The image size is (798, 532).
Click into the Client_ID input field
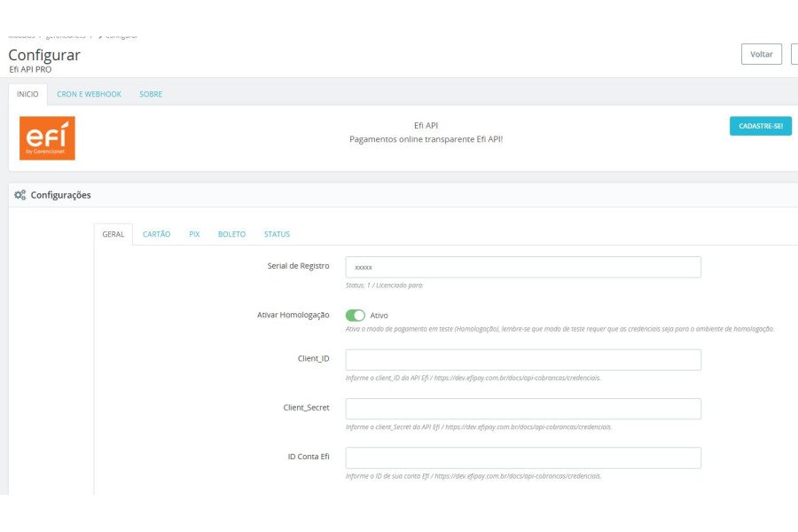pyautogui.click(x=523, y=360)
